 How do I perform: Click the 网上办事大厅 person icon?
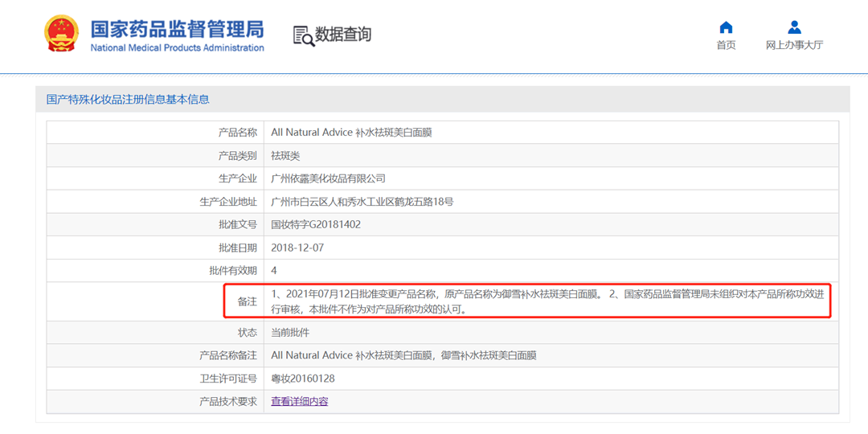(x=794, y=27)
